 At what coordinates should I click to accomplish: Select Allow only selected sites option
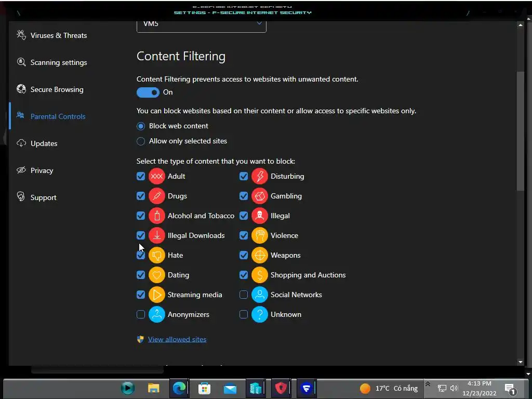141,141
